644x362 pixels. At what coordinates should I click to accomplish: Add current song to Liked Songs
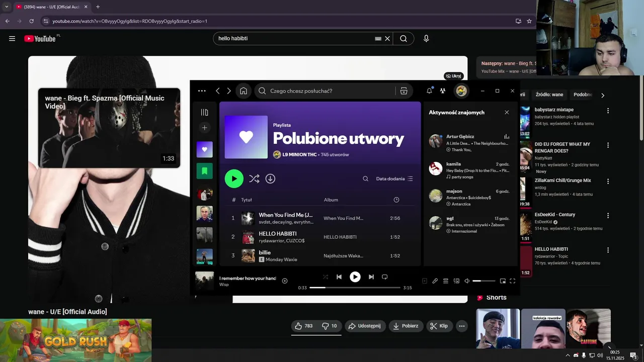point(285,281)
